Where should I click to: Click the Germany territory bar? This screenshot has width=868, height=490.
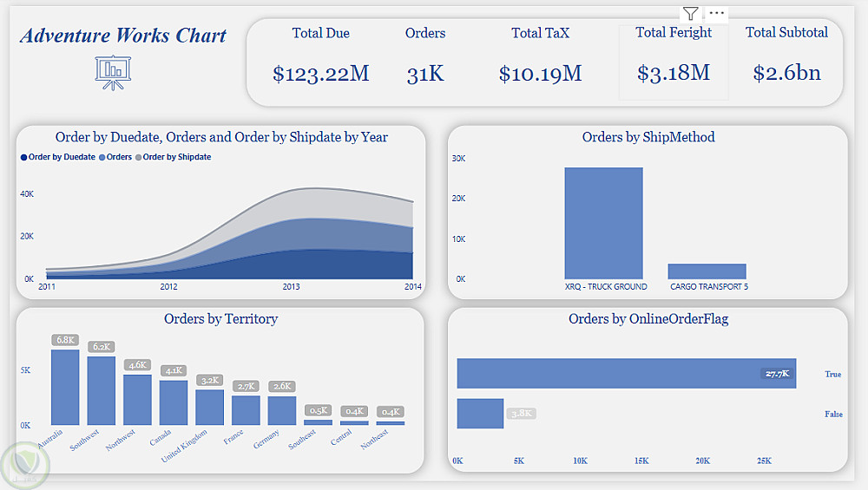tap(282, 411)
